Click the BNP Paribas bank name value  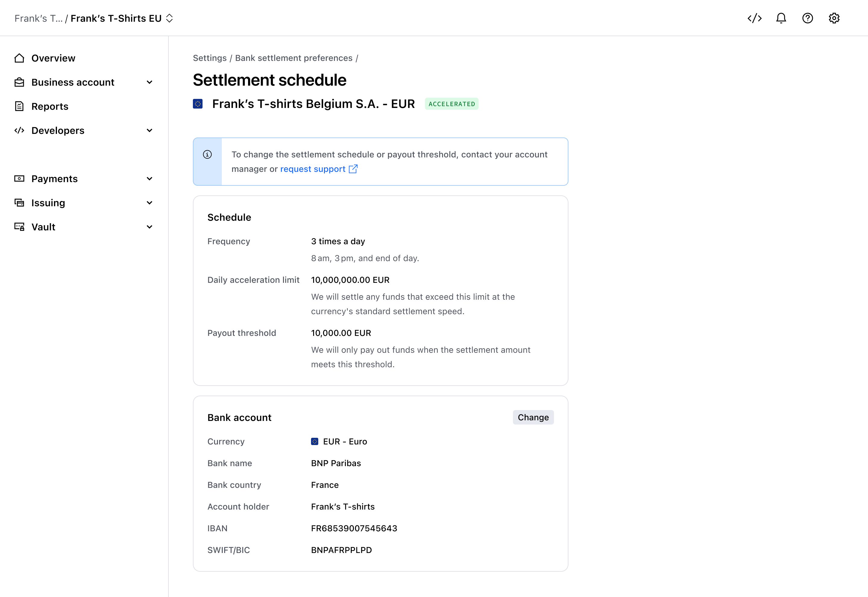pyautogui.click(x=336, y=463)
